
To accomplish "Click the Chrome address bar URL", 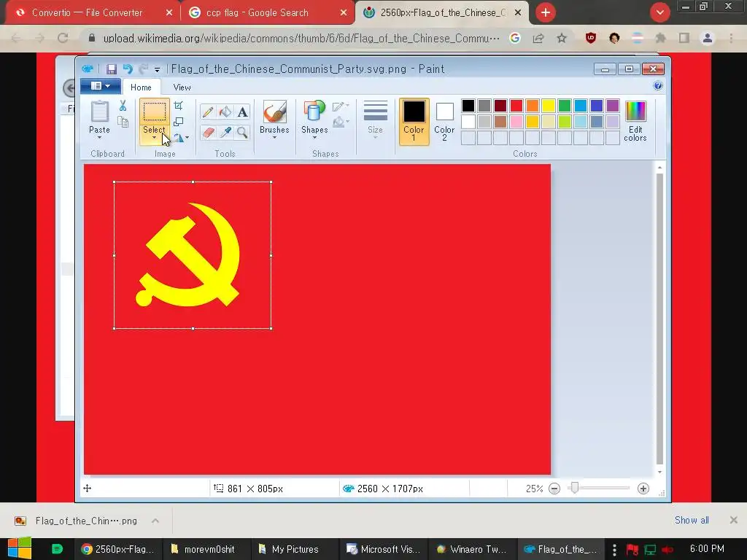I will [x=301, y=38].
